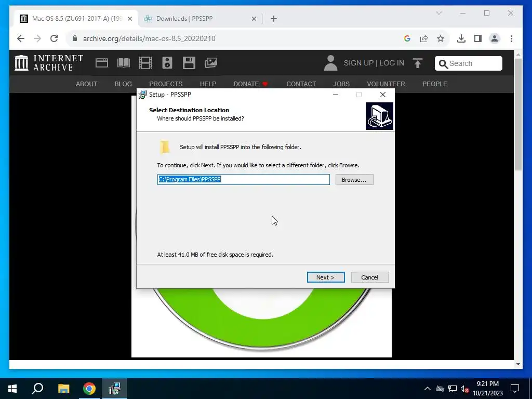Click SIGN UP link
This screenshot has height=399, width=532.
(358, 63)
